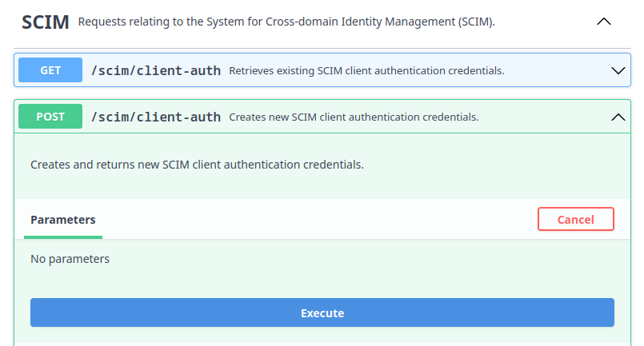Select the GET /scim/client-auth endpoint path
644x346 pixels.
(156, 70)
